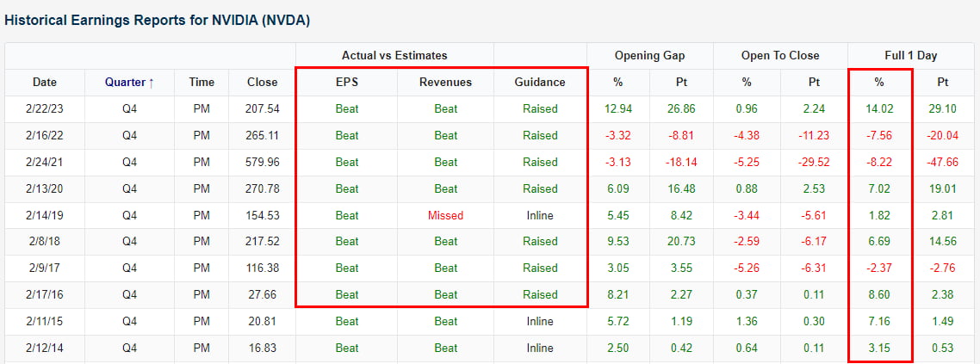Select the 2/17/16 date cell
980x364 pixels.
pos(45,294)
